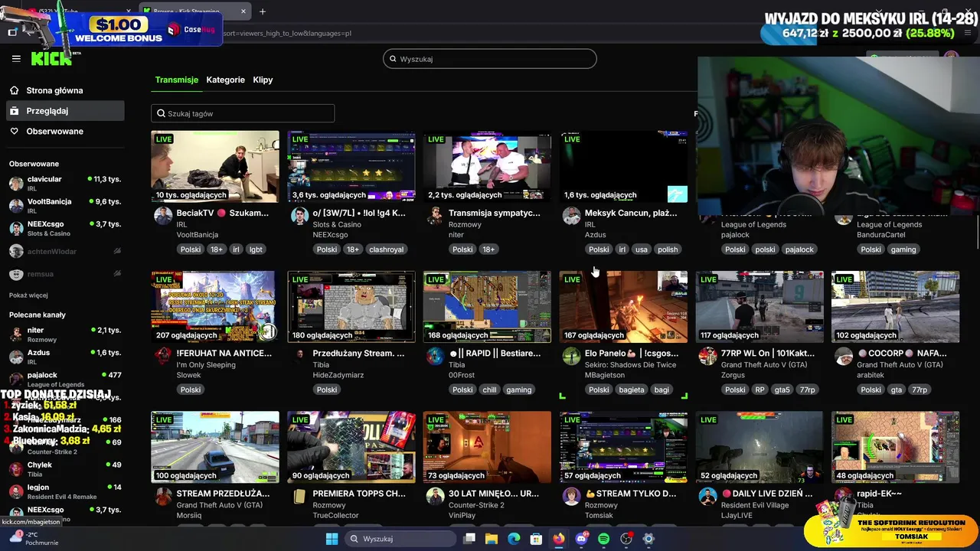980x551 pixels.
Task: Switch to the Klipy tab
Action: pyautogui.click(x=263, y=80)
